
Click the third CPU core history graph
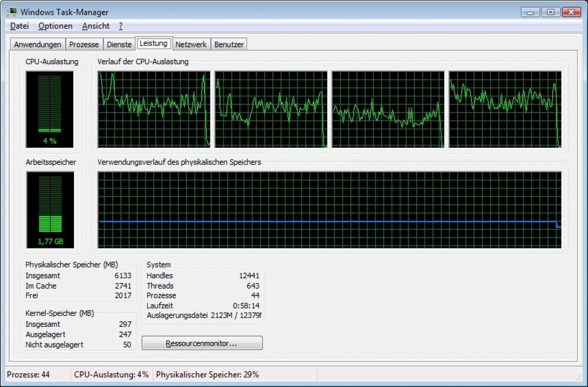click(x=388, y=109)
